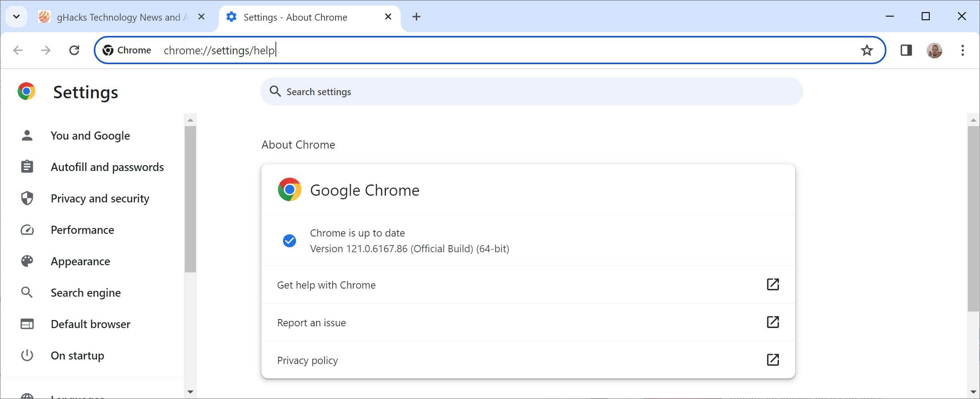The height and width of the screenshot is (399, 980).
Task: Click the Google Chrome logo in About card
Action: [x=289, y=189]
